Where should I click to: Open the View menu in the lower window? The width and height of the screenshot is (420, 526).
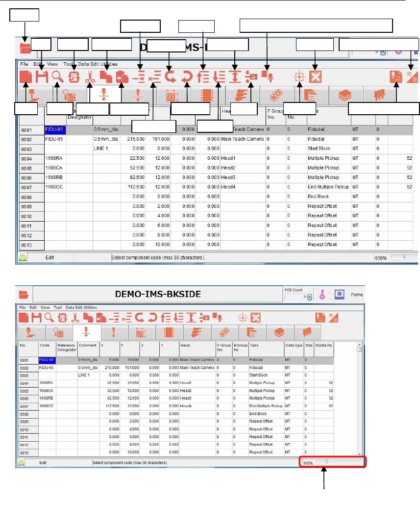pyautogui.click(x=45, y=307)
